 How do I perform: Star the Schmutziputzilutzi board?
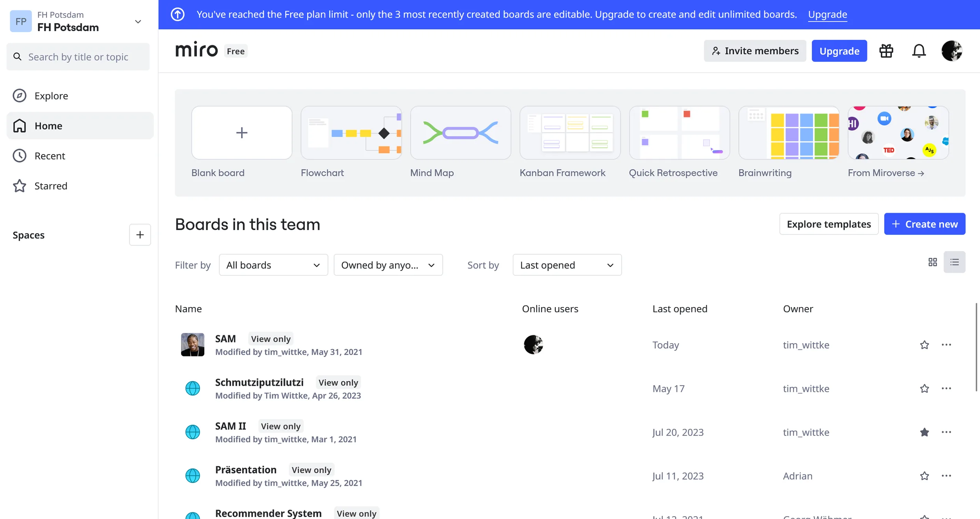pyautogui.click(x=924, y=388)
